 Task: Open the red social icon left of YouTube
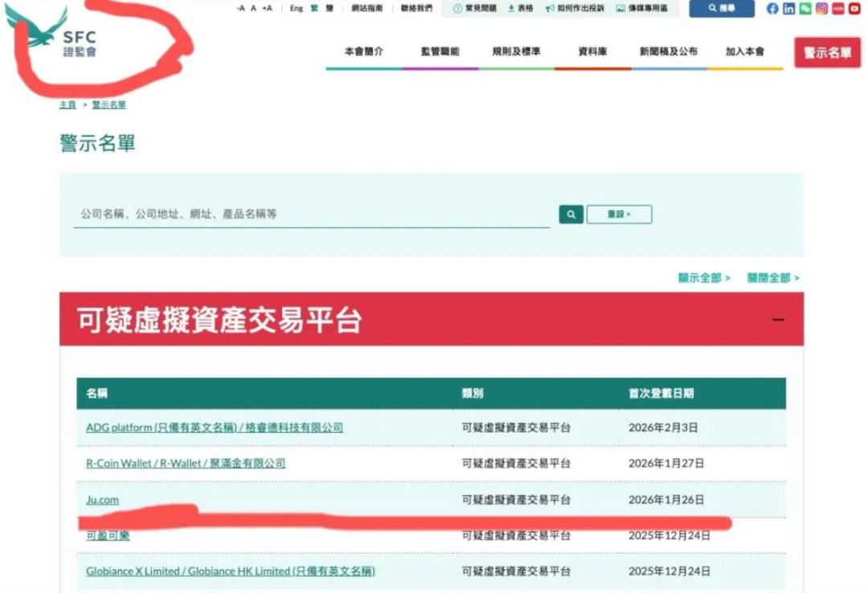point(838,8)
